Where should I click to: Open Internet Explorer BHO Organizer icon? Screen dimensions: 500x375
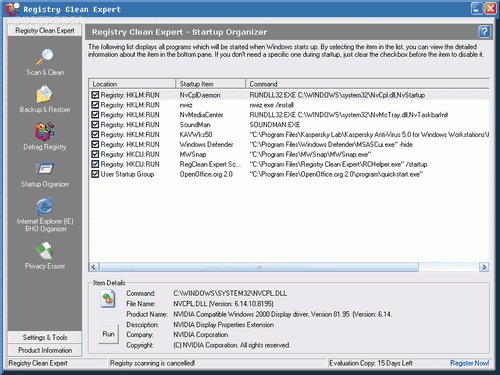click(45, 206)
